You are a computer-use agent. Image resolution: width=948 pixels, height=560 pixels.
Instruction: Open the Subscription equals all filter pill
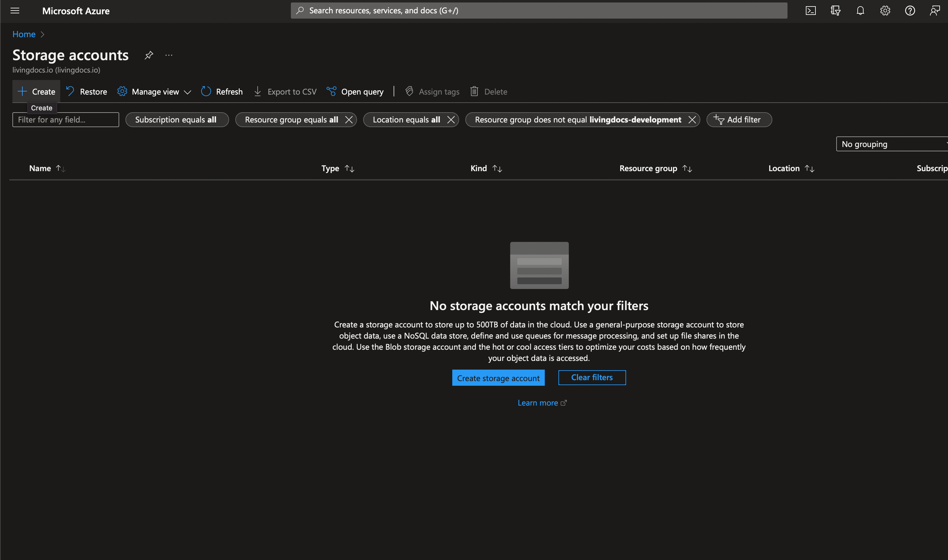[176, 120]
